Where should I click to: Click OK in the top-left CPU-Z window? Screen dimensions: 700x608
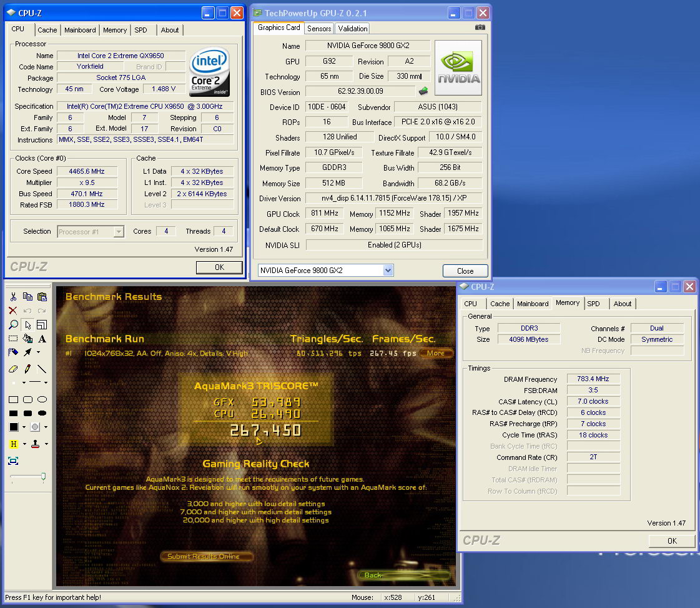click(219, 267)
